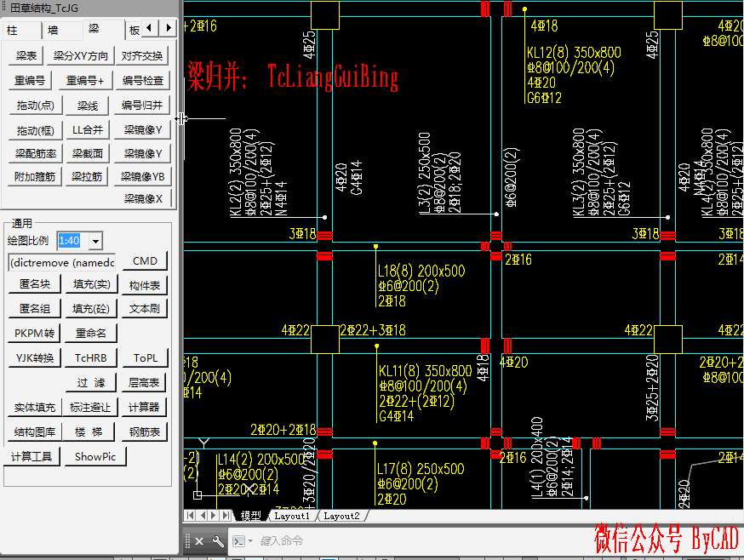Click the 梁表 button
The image size is (744, 560).
[26, 56]
